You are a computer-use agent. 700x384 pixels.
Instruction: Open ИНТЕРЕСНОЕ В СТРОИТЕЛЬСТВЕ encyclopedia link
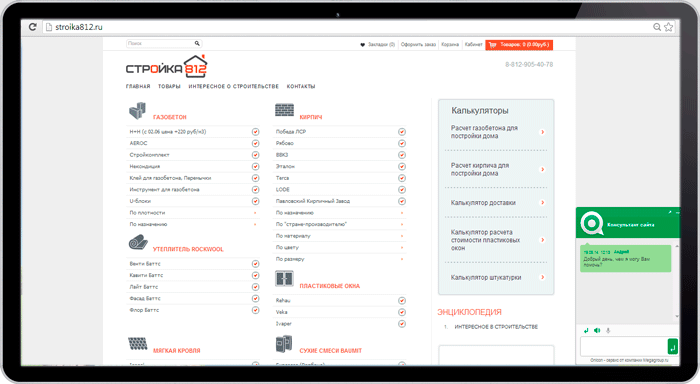click(x=496, y=327)
